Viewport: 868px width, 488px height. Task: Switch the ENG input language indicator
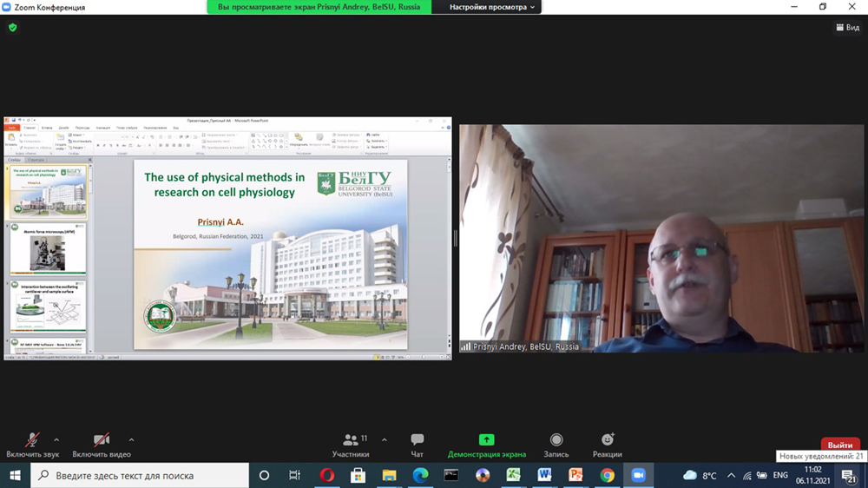[x=780, y=475]
